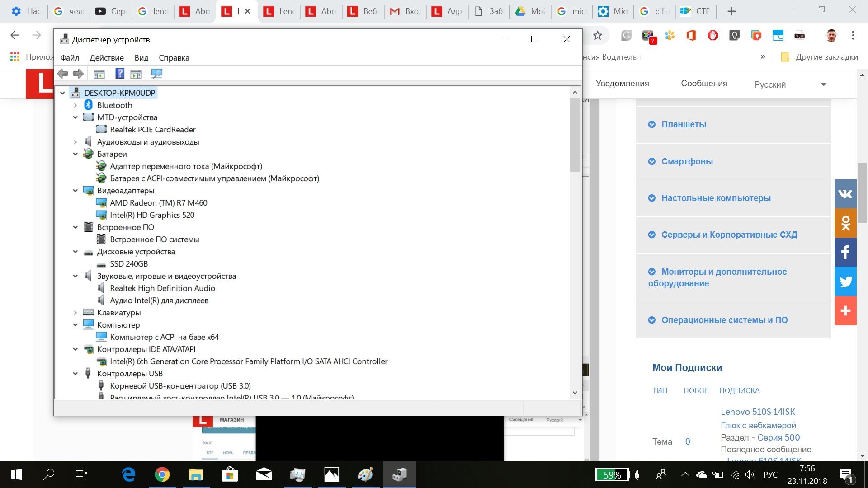Click scroll down arrow in Device Manager

(575, 393)
